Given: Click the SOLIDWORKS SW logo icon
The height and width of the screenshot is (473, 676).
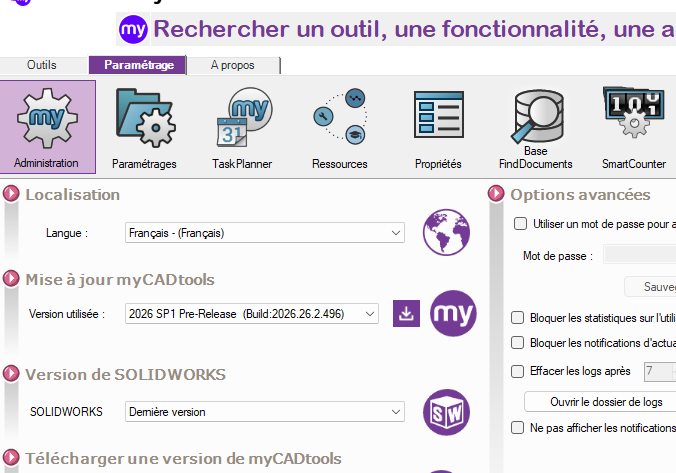Looking at the screenshot, I should click(446, 411).
